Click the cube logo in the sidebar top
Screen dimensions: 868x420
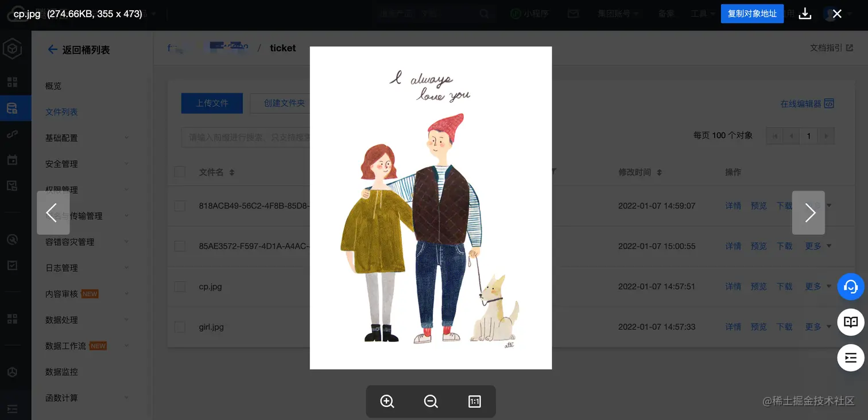[x=12, y=50]
